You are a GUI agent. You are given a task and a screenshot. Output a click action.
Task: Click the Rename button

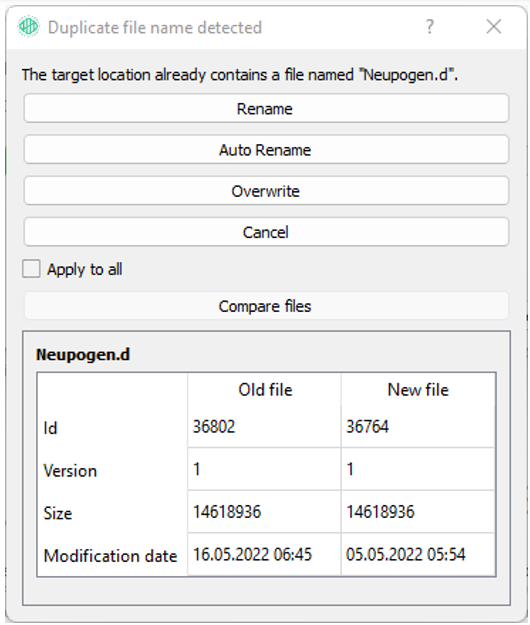coord(266,108)
